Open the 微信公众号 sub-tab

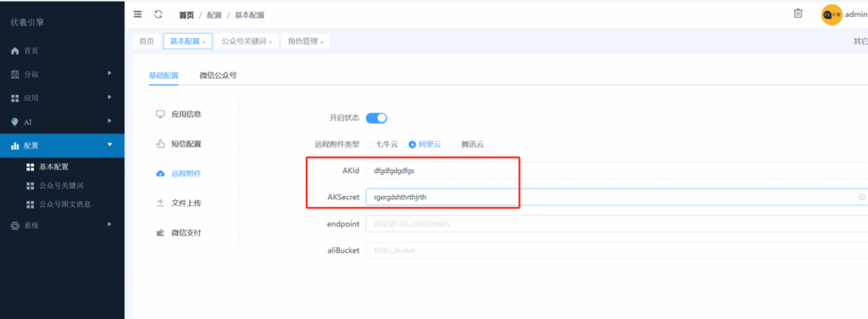tap(218, 76)
